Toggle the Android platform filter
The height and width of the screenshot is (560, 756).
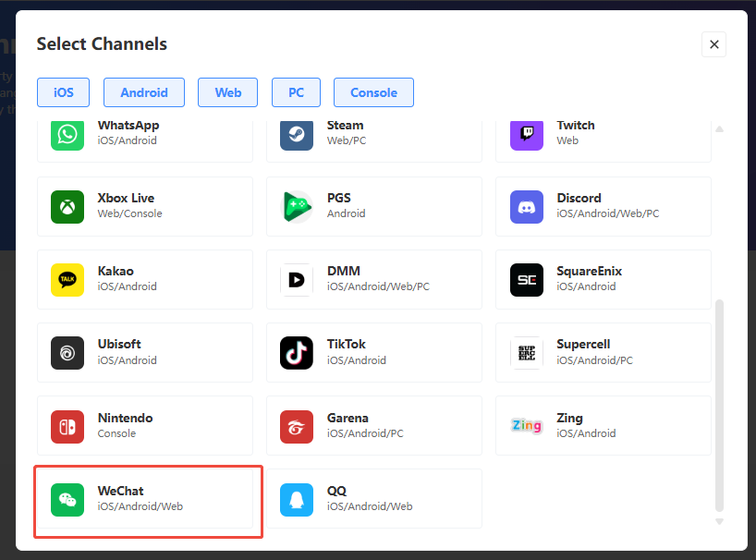(144, 92)
